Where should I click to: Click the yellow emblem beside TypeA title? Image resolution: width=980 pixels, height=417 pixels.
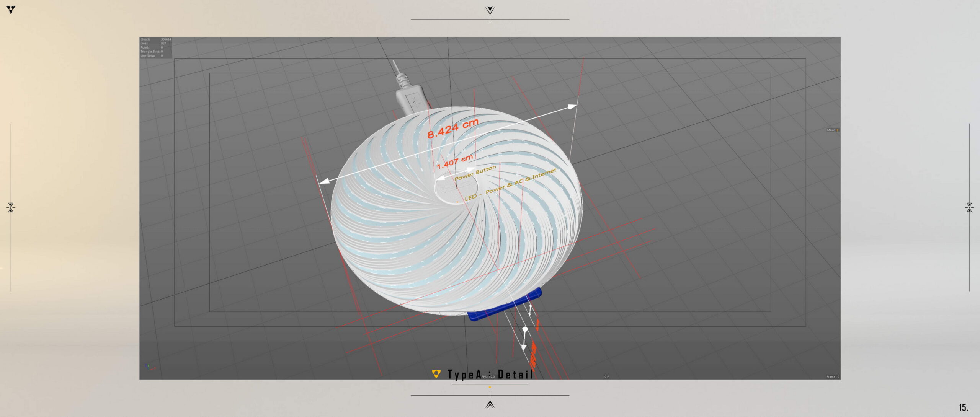pyautogui.click(x=436, y=374)
